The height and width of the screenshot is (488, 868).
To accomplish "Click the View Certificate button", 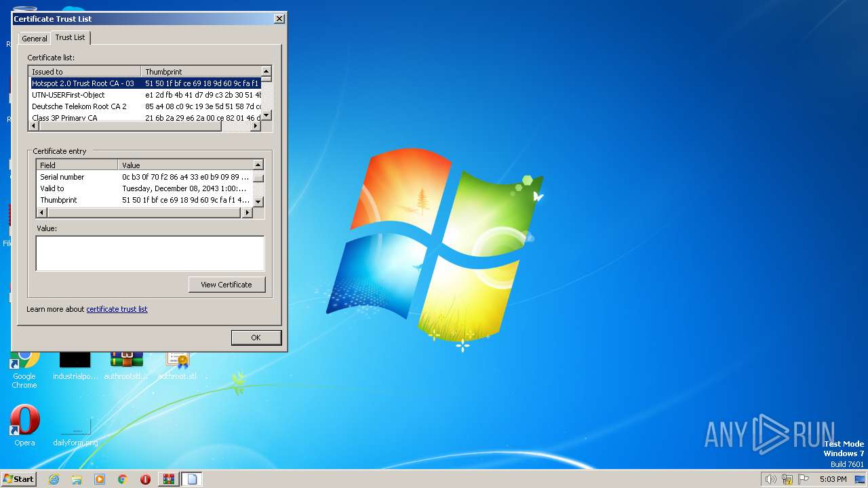I will [226, 285].
